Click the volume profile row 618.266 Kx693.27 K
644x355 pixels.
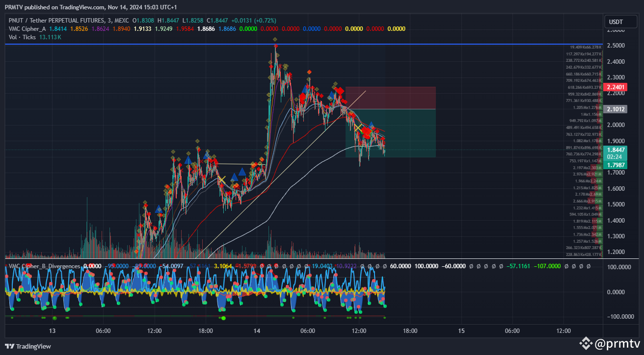coord(585,87)
